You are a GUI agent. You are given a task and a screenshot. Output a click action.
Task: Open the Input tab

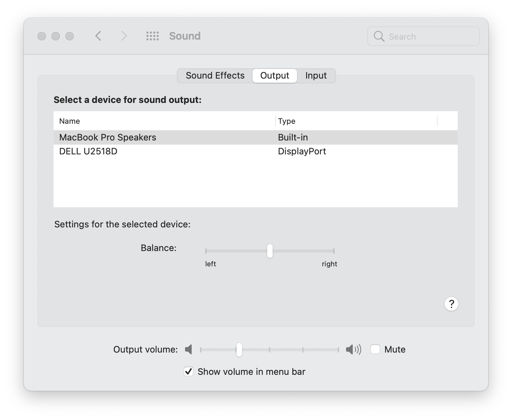point(316,75)
